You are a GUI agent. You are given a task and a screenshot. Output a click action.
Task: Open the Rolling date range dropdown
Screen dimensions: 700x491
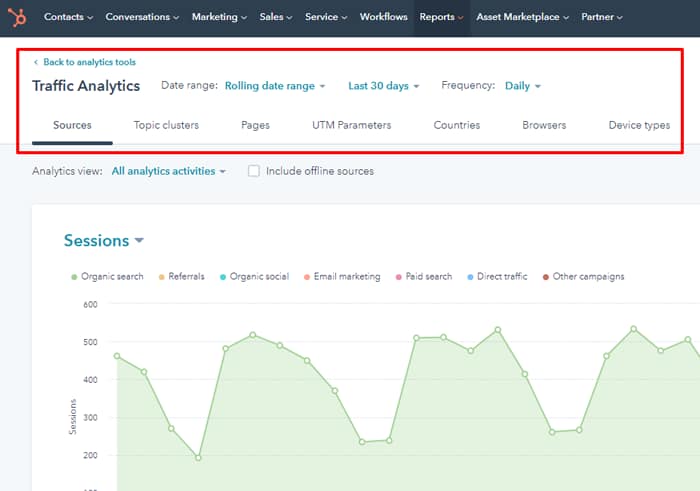(275, 86)
